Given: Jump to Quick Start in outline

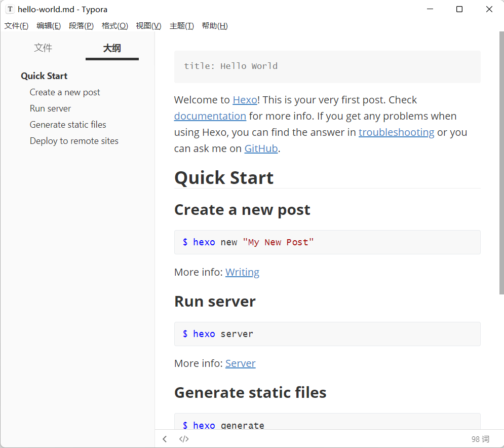Looking at the screenshot, I should 44,76.
